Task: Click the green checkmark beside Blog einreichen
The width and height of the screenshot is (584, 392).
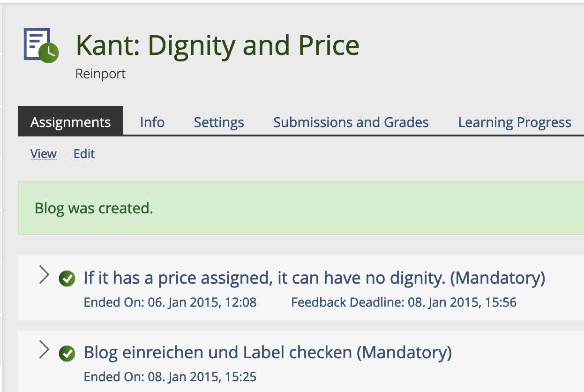Action: coord(67,354)
